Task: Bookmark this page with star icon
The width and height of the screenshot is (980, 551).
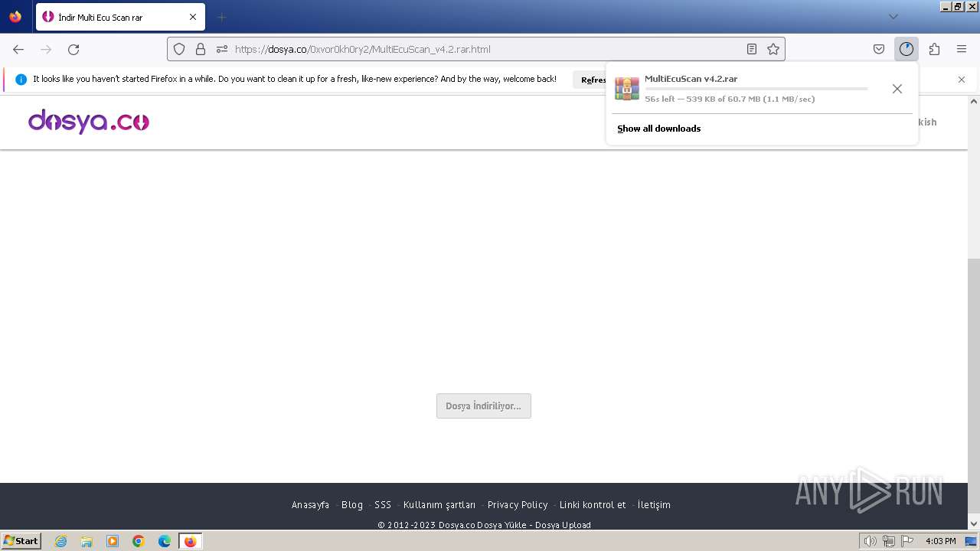Action: pos(773,49)
